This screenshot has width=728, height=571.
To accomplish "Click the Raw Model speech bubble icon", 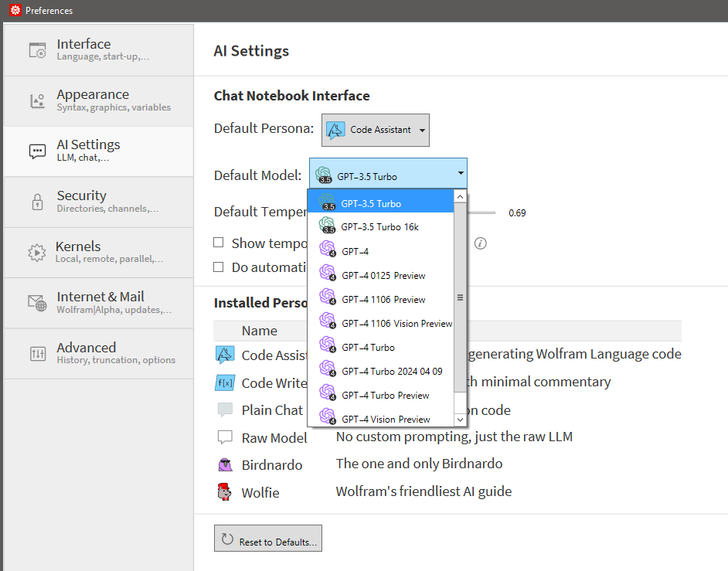I will [225, 437].
